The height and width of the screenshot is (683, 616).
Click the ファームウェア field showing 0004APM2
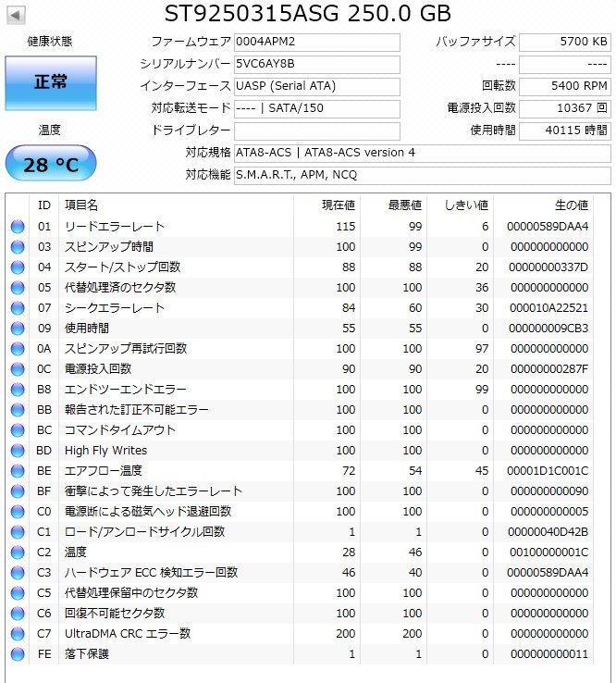(317, 43)
